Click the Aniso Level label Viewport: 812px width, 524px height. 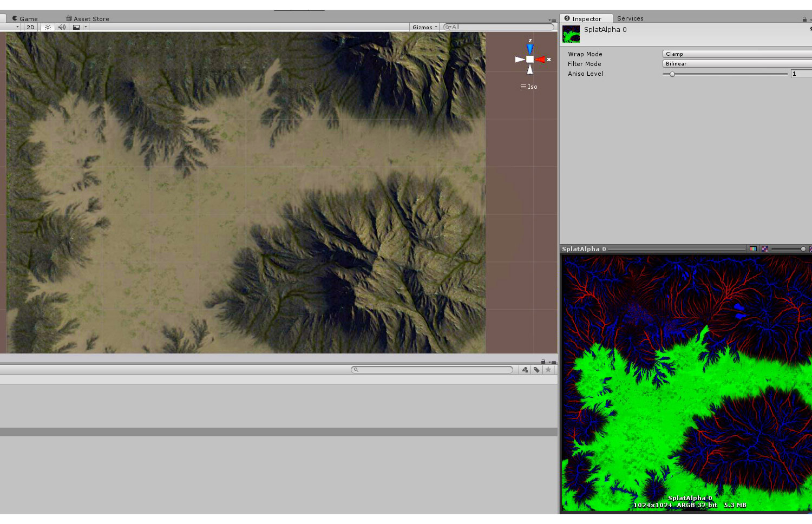click(x=585, y=74)
